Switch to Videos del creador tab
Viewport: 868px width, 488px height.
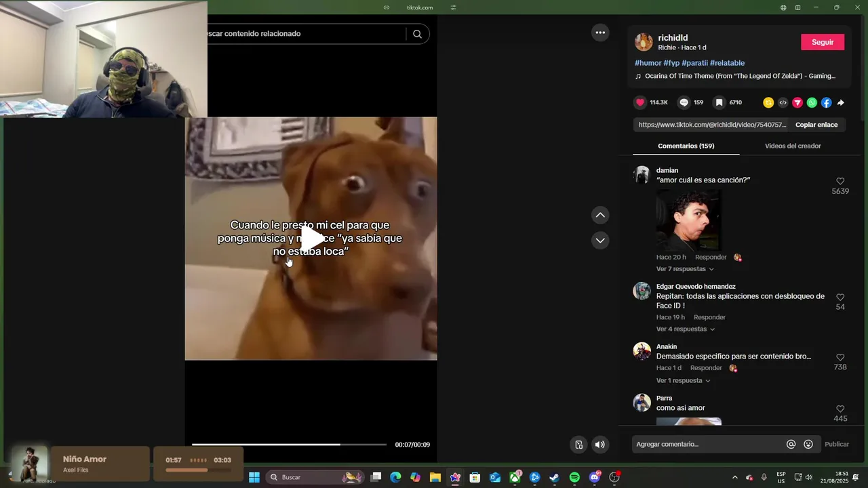click(x=793, y=146)
